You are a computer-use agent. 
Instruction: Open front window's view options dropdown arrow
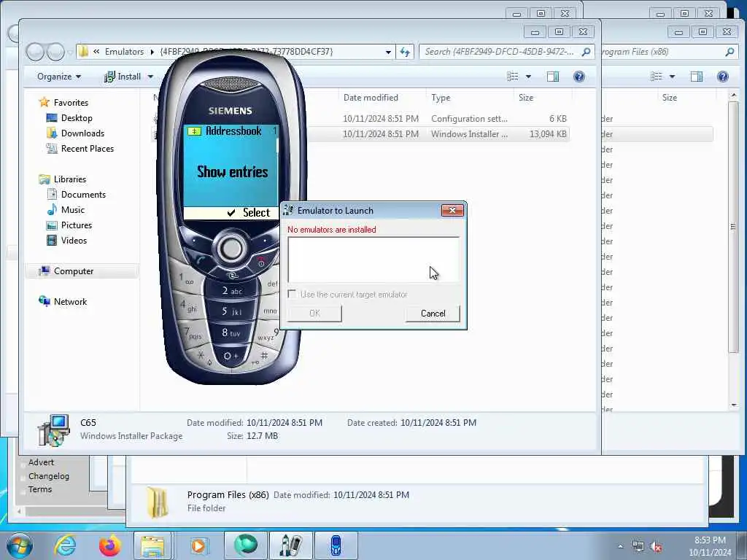pos(528,77)
